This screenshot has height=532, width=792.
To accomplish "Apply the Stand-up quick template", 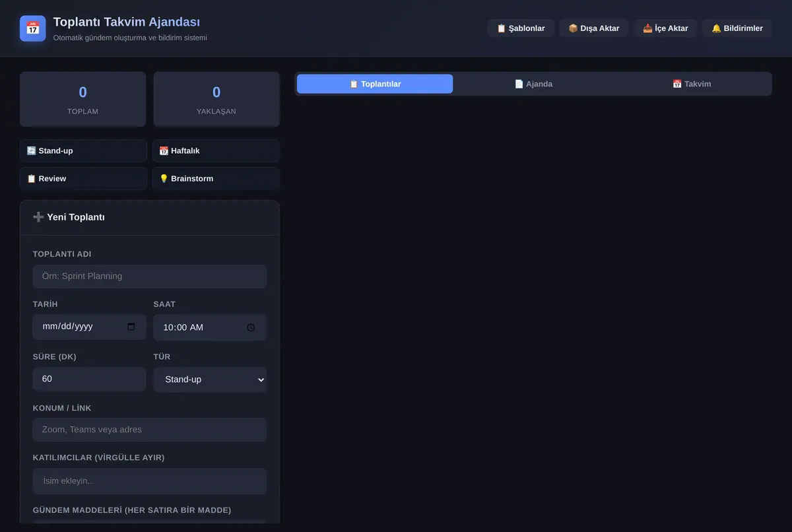I will (x=83, y=150).
